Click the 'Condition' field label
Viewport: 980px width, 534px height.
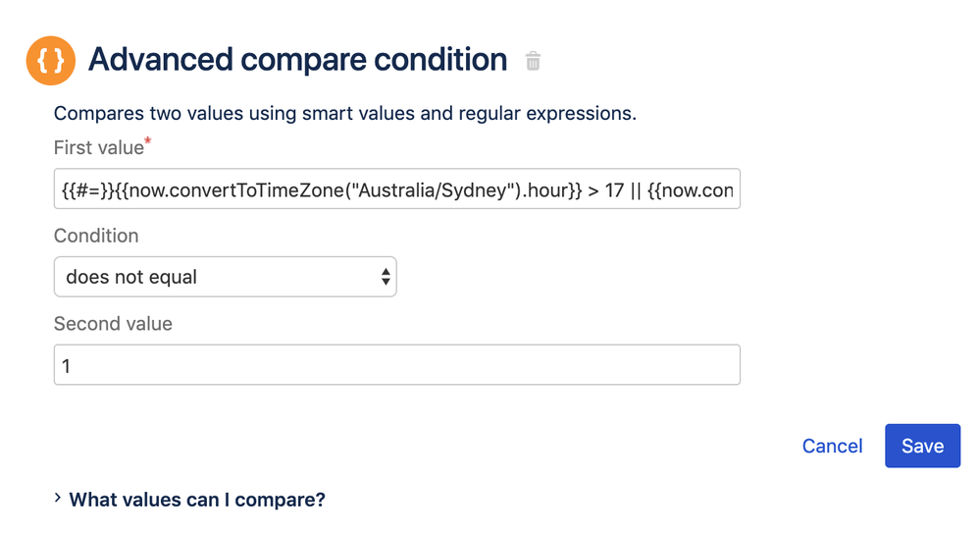[x=96, y=236]
